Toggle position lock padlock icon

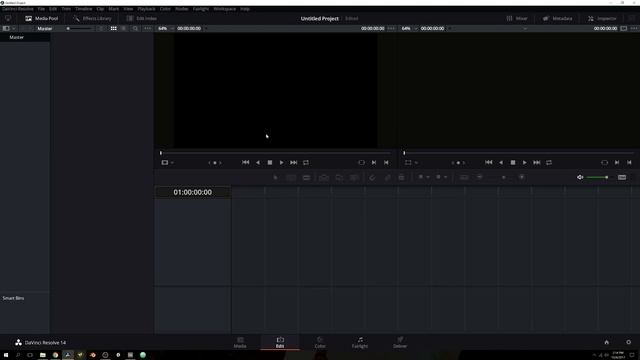(401, 178)
